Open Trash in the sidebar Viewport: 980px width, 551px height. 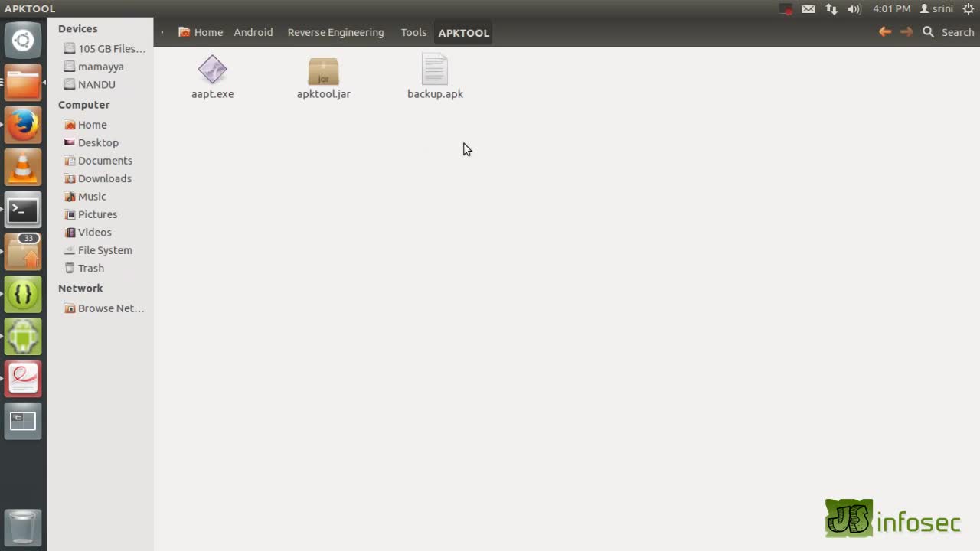84,268
